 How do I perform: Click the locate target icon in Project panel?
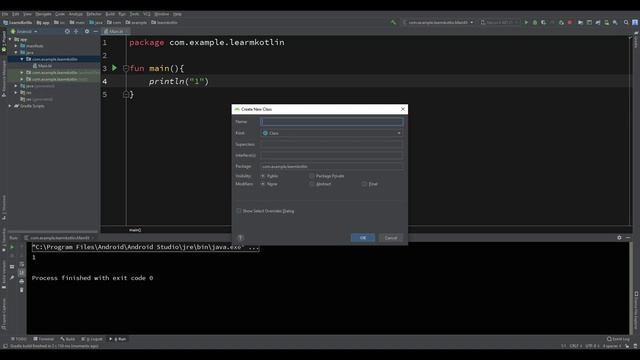pos(67,31)
